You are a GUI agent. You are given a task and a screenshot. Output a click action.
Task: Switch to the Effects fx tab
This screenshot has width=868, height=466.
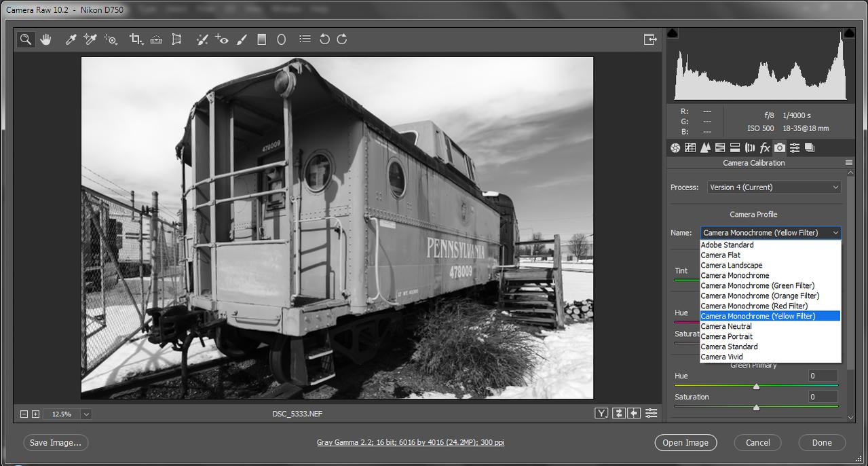765,148
